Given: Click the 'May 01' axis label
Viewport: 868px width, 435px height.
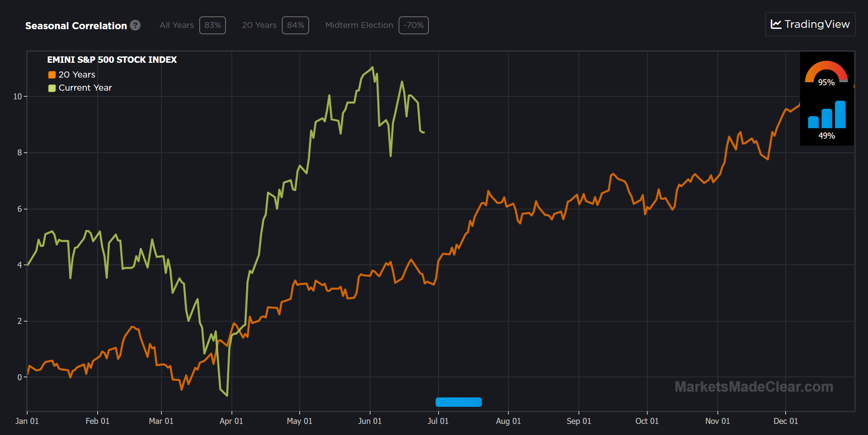Looking at the screenshot, I should click(300, 421).
